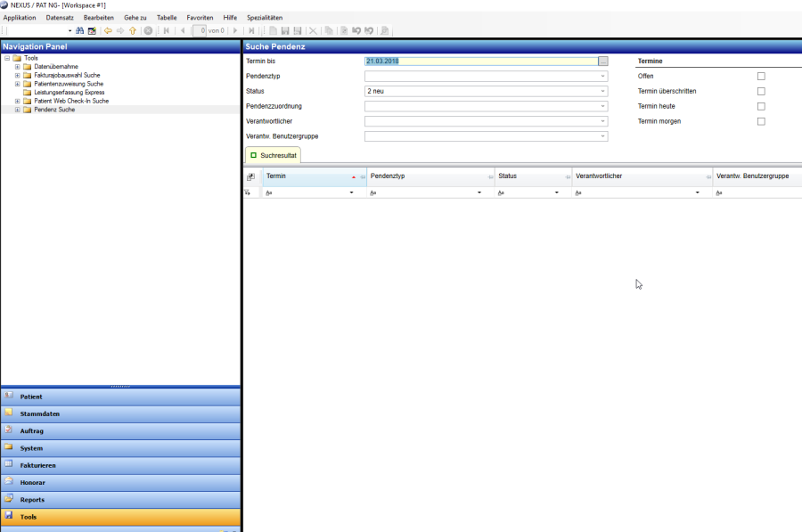Viewport: 802px width, 532px height.
Task: Check the Termin heute checkbox
Action: [x=761, y=107]
